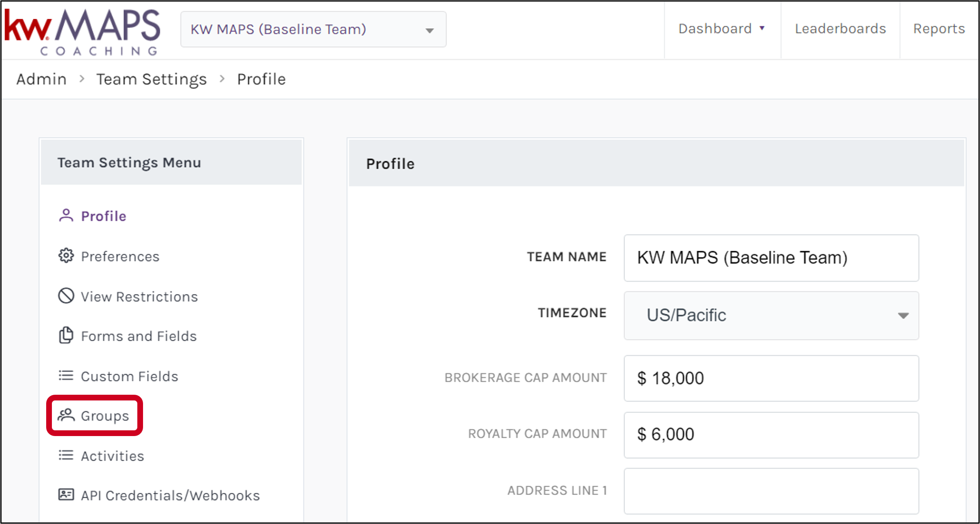Click the TEAM NAME label
The image size is (980, 524).
point(567,257)
